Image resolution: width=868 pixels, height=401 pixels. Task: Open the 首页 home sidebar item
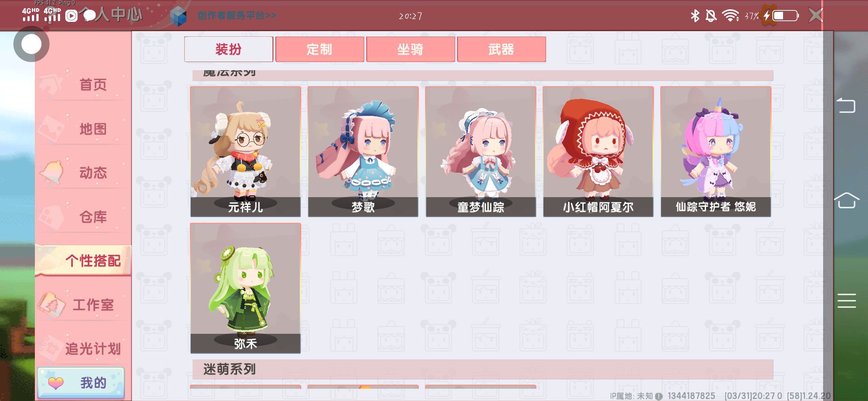83,85
